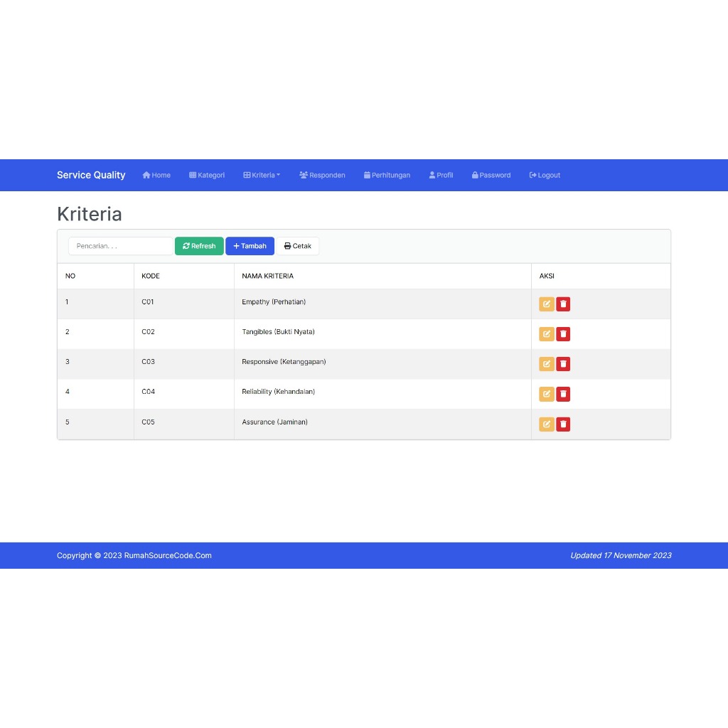The height and width of the screenshot is (728, 728).
Task: Click the KODE column header
Action: pyautogui.click(x=184, y=277)
